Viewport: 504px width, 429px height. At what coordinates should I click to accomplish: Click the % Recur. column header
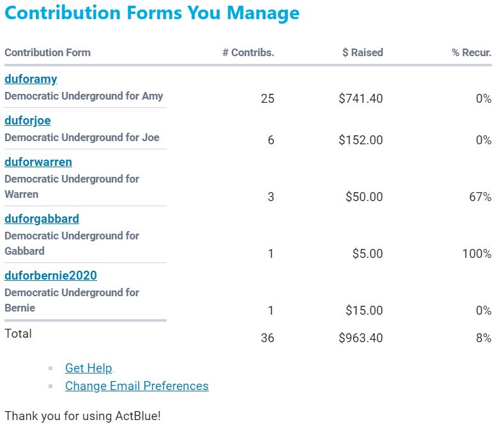[x=471, y=53]
